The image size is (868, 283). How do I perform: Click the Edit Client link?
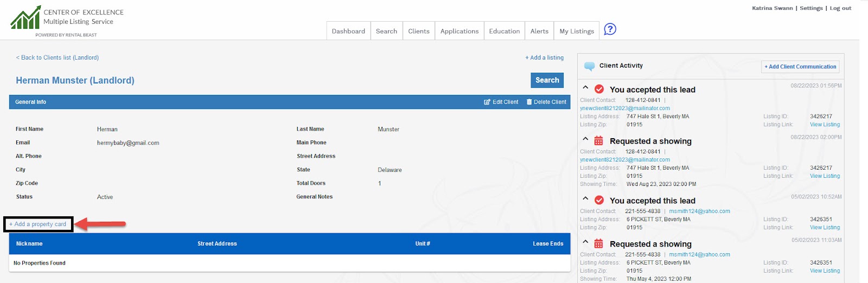point(501,102)
